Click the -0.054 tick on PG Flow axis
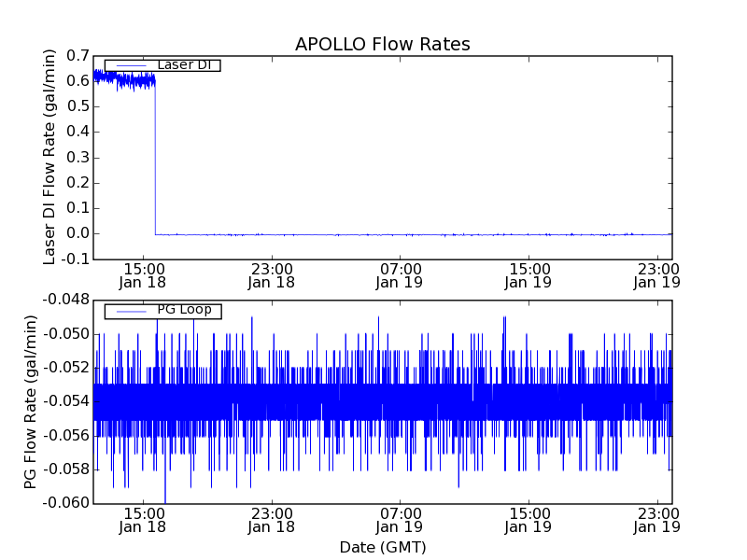The image size is (747, 560). tap(66, 401)
